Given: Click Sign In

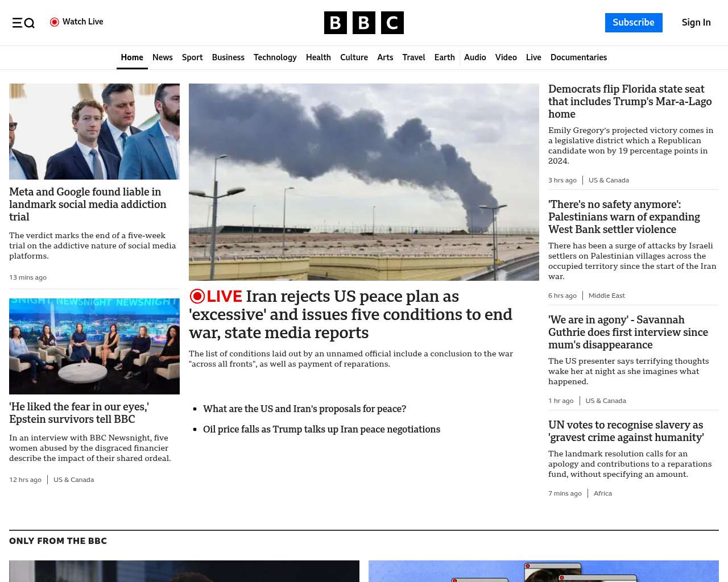Looking at the screenshot, I should pyautogui.click(x=696, y=23).
